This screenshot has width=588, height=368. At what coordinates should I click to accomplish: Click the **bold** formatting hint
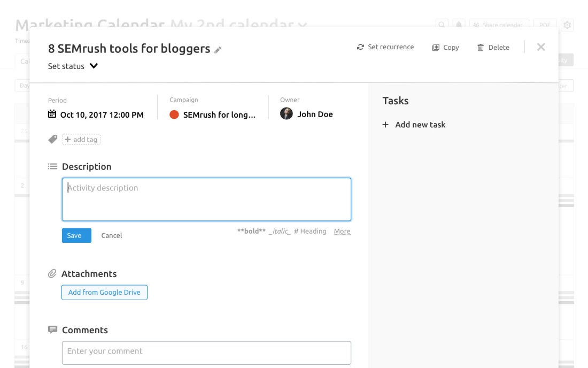(251, 231)
